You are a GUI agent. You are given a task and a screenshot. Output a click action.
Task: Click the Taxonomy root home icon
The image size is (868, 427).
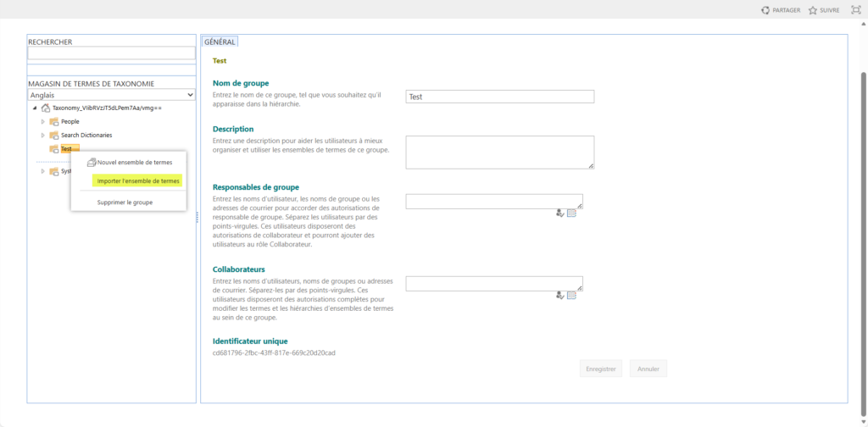pyautogui.click(x=46, y=108)
